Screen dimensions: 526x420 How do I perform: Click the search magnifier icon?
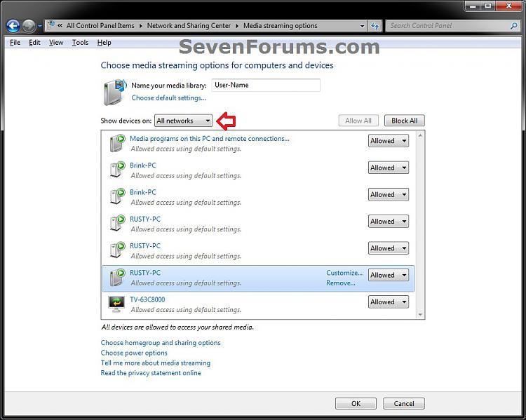[x=514, y=25]
